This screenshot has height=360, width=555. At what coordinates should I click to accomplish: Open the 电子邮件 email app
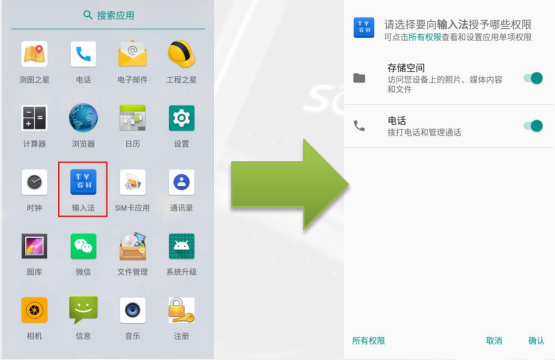tap(132, 54)
